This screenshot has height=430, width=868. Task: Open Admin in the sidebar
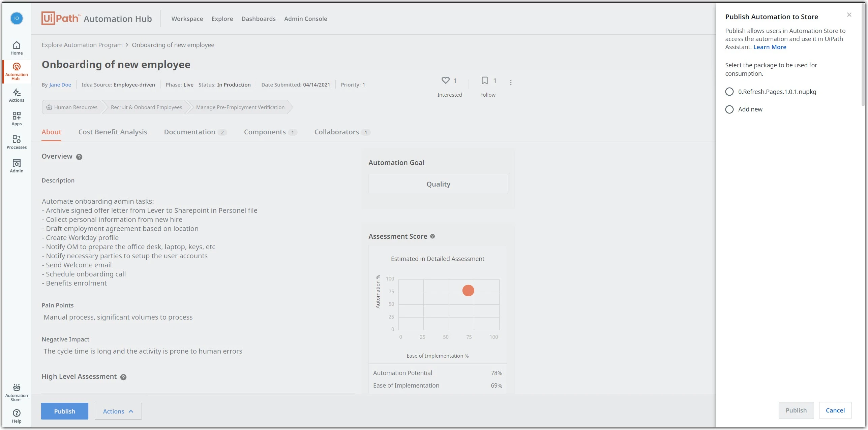click(17, 166)
